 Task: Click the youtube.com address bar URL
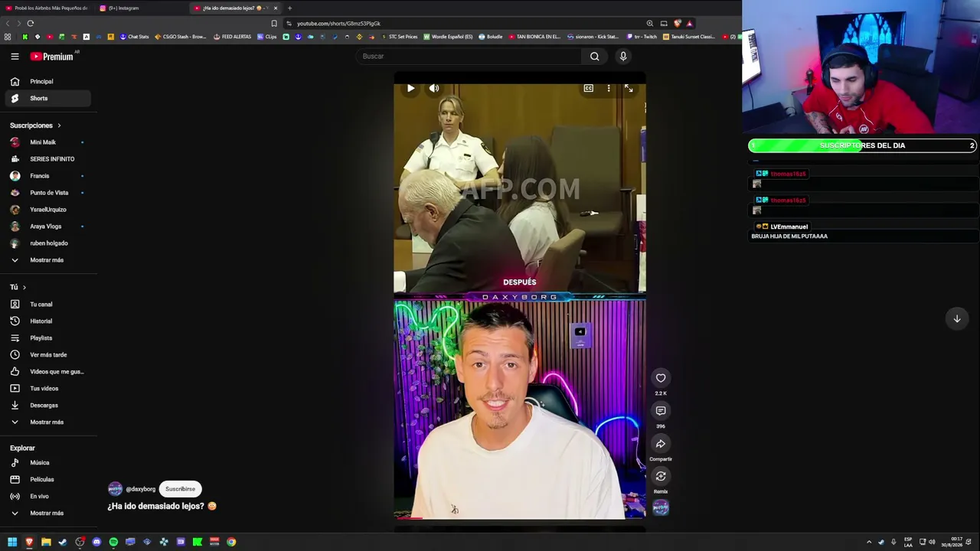(338, 24)
